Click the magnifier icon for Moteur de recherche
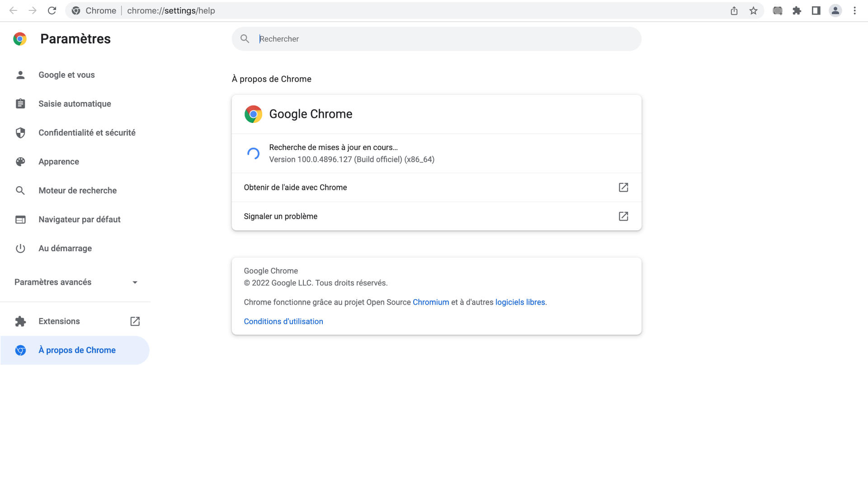The height and width of the screenshot is (488, 868). 20,191
